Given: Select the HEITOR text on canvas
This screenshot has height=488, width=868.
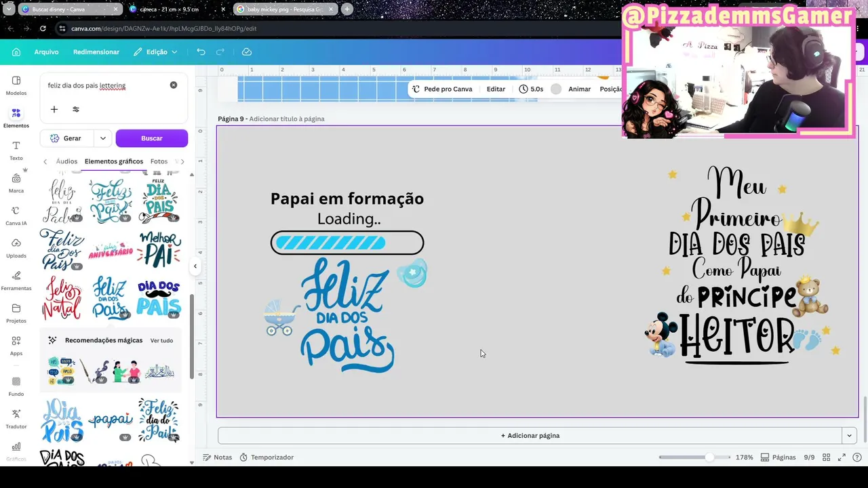Looking at the screenshot, I should (737, 336).
